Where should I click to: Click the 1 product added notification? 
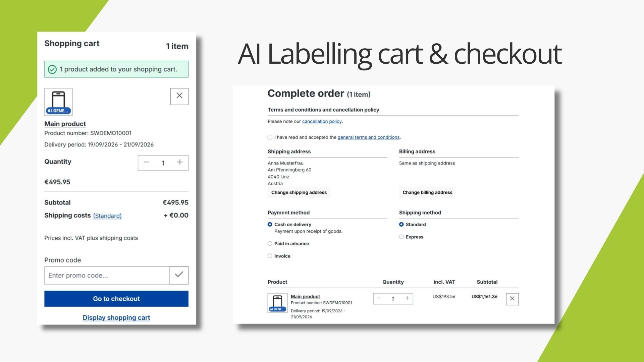(116, 69)
